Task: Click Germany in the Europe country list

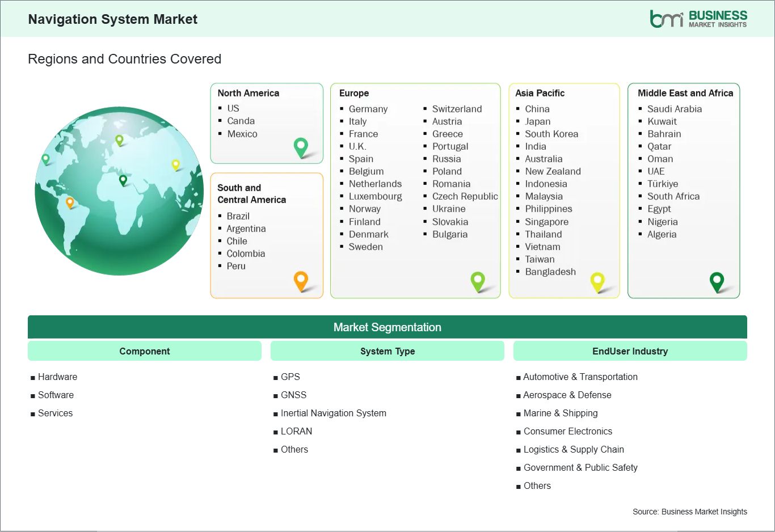Action: [x=368, y=109]
